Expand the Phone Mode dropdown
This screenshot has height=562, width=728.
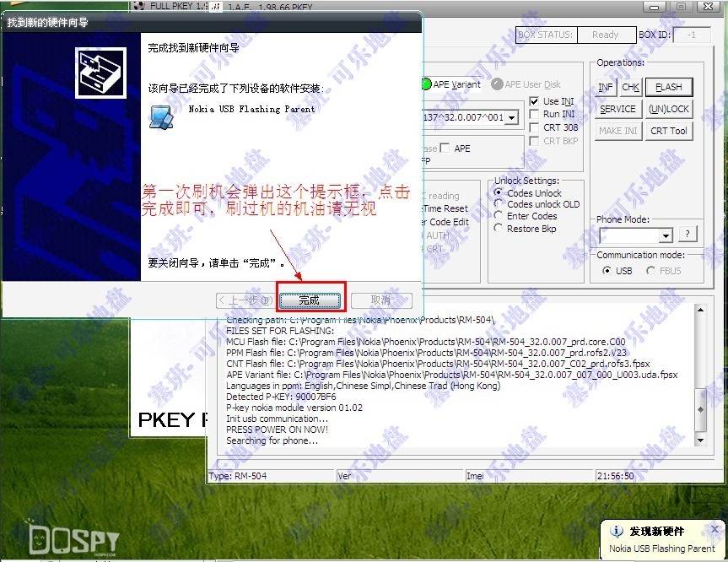(x=666, y=235)
